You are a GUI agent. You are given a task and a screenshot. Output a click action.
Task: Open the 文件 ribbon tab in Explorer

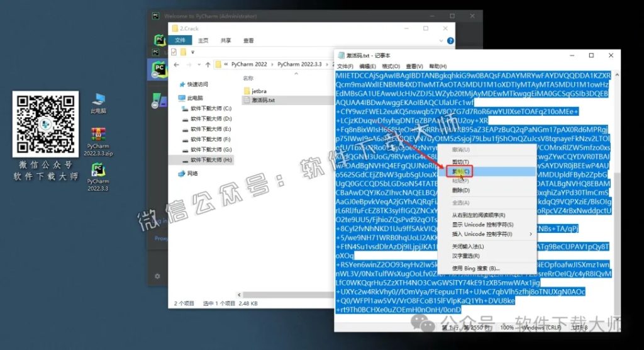click(180, 40)
